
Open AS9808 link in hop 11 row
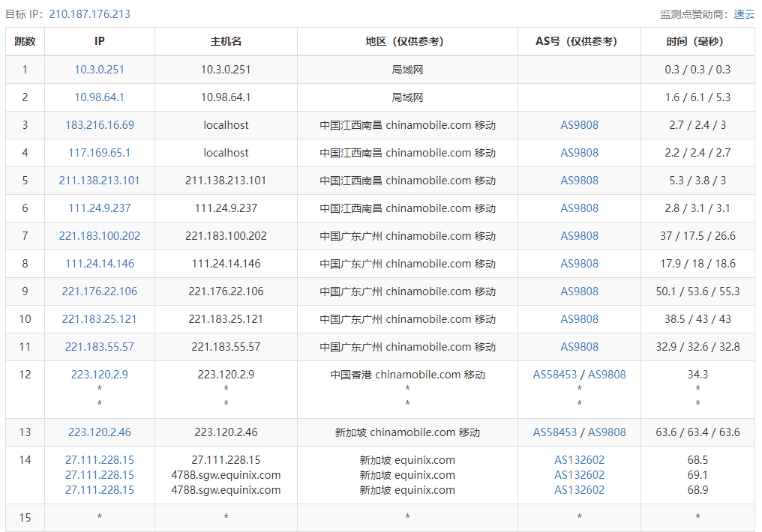tap(579, 346)
